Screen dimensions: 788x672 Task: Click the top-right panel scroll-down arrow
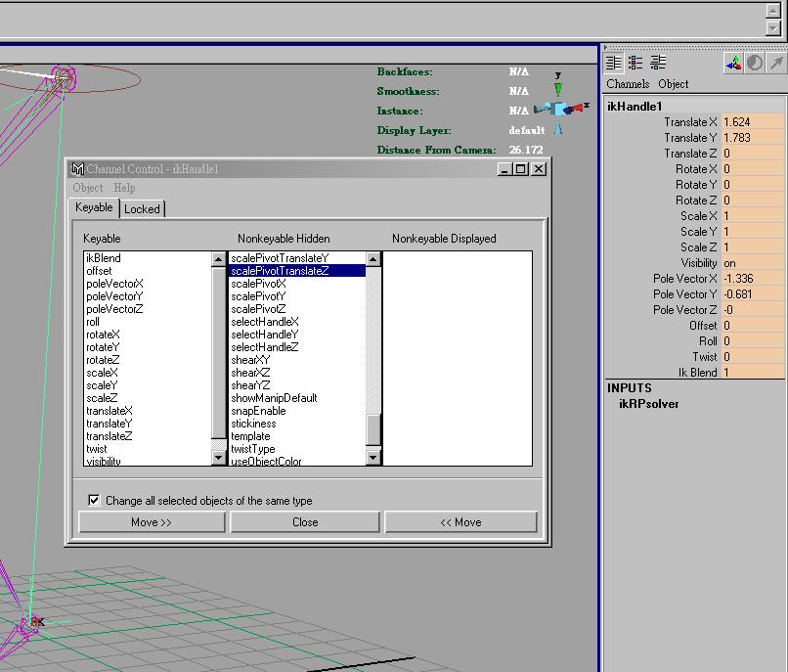pyautogui.click(x=773, y=28)
